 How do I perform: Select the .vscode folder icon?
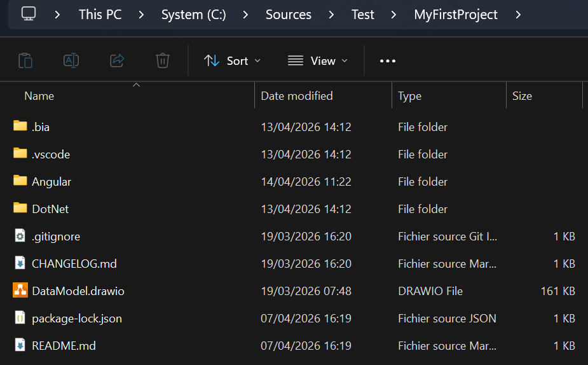[20, 153]
